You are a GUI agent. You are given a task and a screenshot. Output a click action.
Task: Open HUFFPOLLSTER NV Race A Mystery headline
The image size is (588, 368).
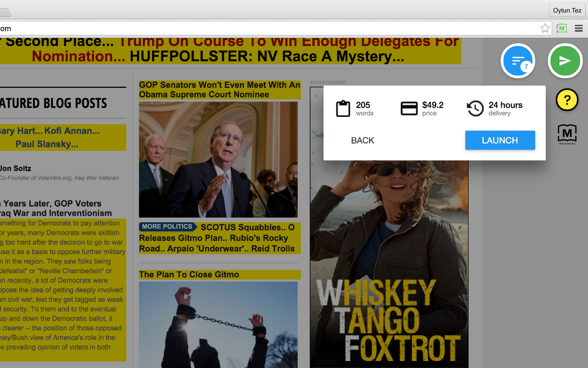coord(267,57)
